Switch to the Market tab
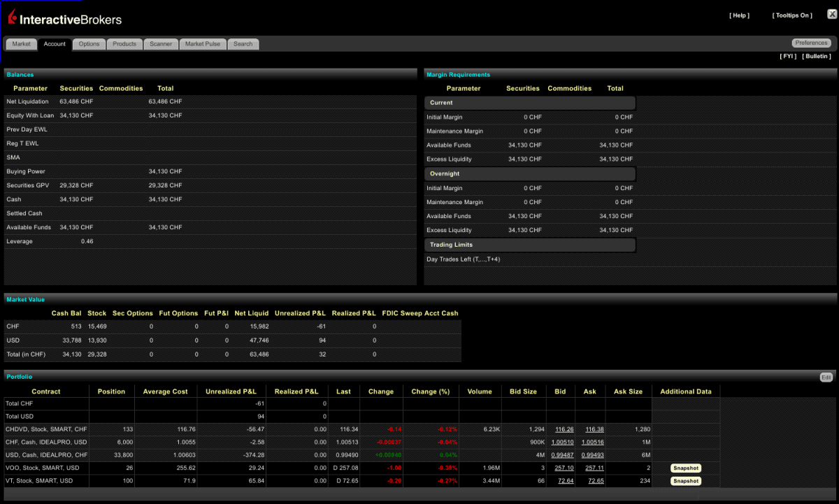This screenshot has width=839, height=504. pyautogui.click(x=21, y=43)
